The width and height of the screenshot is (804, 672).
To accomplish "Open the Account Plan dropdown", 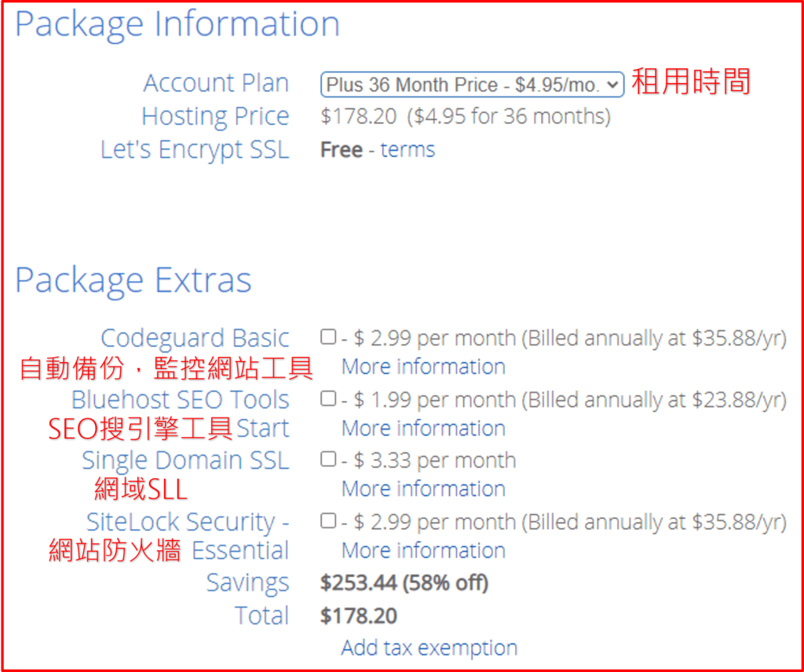I will [472, 84].
